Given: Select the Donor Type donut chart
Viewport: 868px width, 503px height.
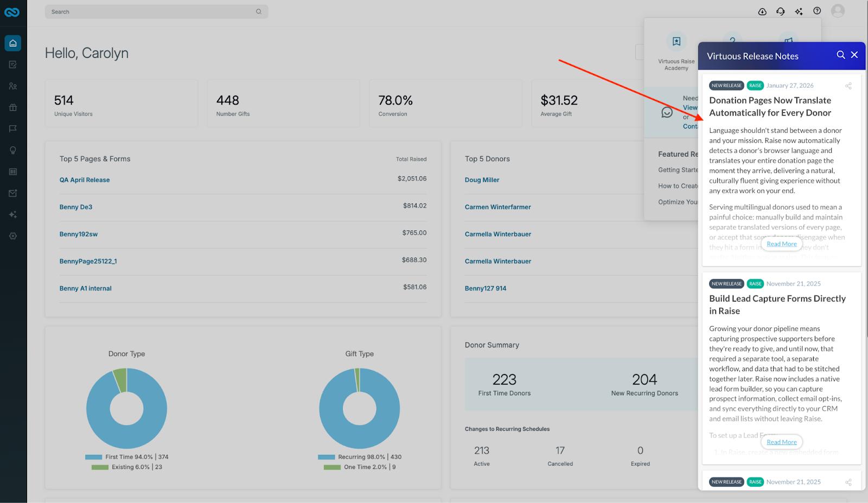Looking at the screenshot, I should pyautogui.click(x=126, y=408).
